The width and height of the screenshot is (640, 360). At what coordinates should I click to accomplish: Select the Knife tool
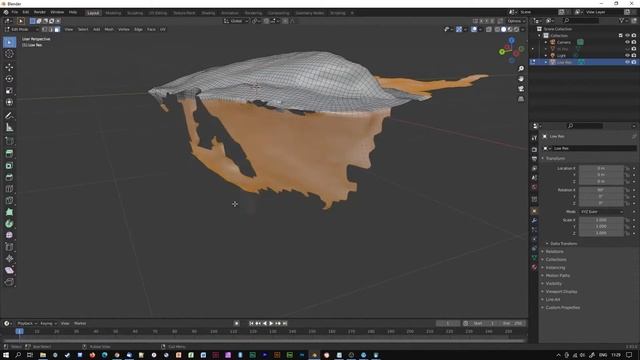tap(9, 200)
